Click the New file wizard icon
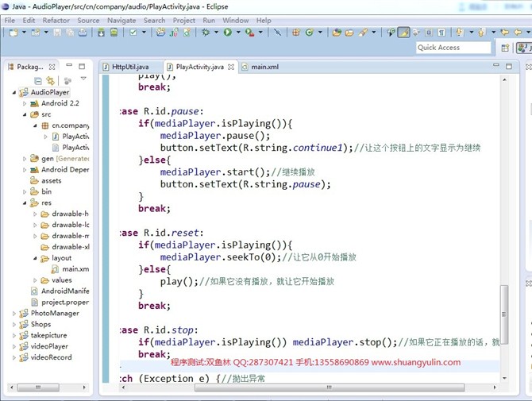The image size is (532, 401). [x=13, y=33]
